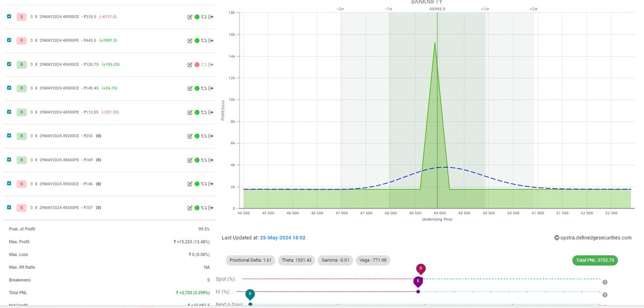
Task: Edit the bought 49200CE leg
Action: coord(190,137)
